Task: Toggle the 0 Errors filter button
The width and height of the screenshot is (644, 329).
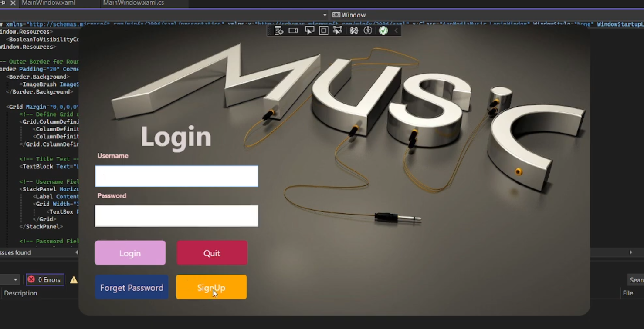Action: [45, 280]
